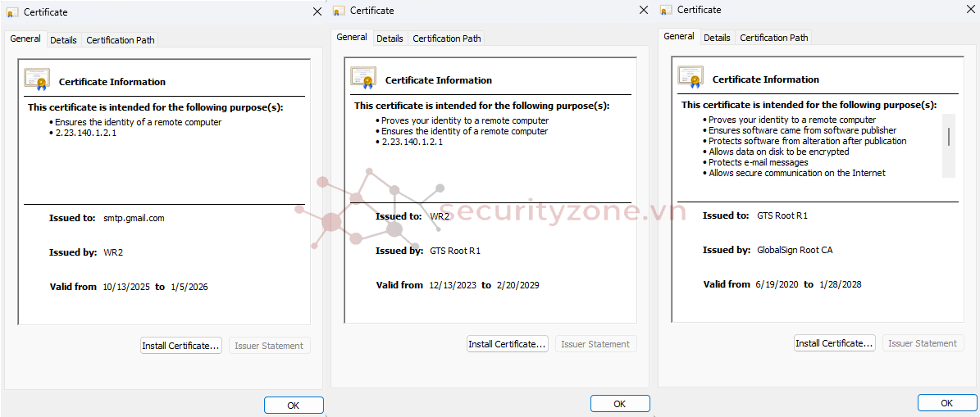Close the smtp.gmail.com certificate window
The width and height of the screenshot is (980, 417).
tap(317, 11)
